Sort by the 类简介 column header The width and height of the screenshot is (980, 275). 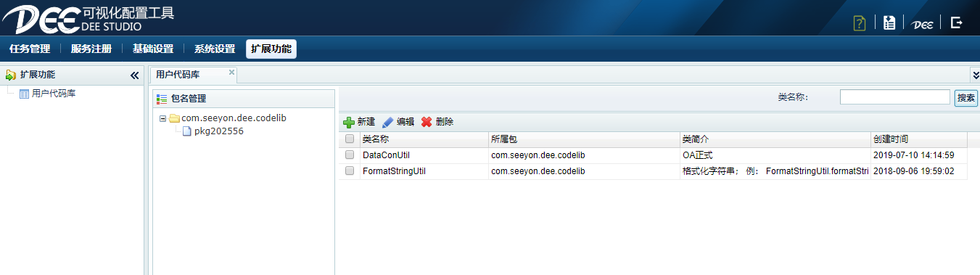(775, 139)
